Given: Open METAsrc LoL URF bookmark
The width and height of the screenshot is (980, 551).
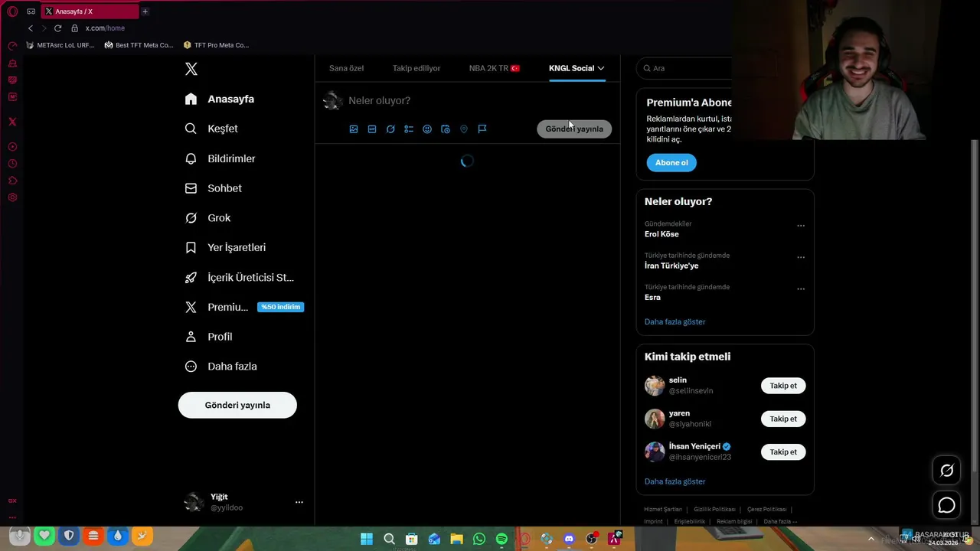Looking at the screenshot, I should point(60,45).
